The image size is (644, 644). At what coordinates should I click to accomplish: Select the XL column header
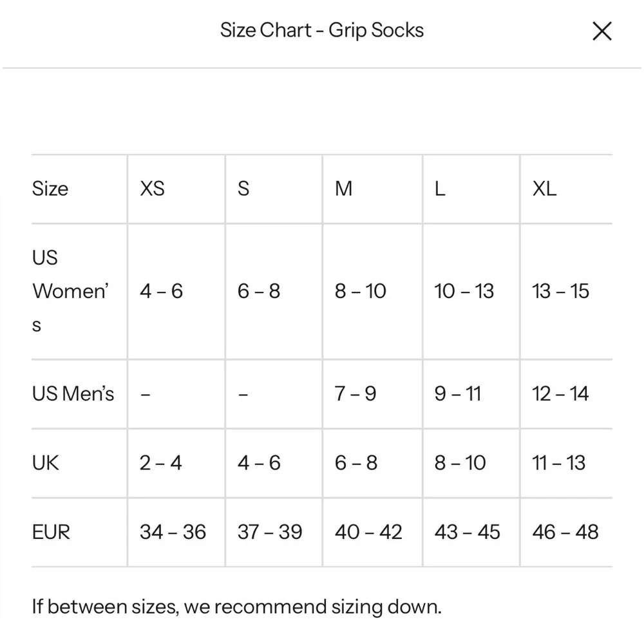(544, 189)
